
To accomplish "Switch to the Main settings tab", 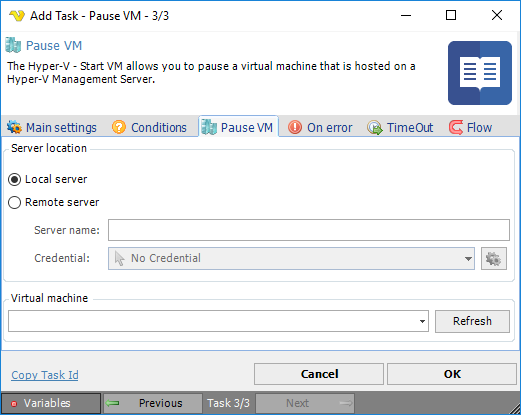I will pos(52,128).
